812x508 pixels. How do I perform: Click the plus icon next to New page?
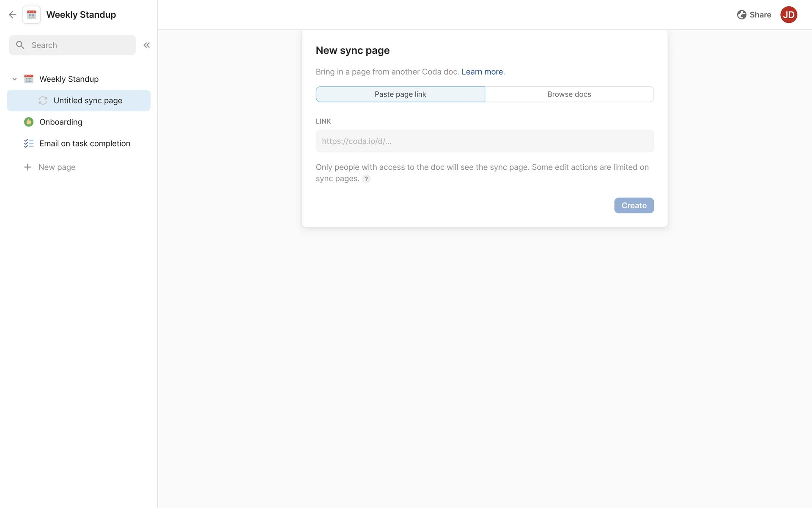point(27,167)
